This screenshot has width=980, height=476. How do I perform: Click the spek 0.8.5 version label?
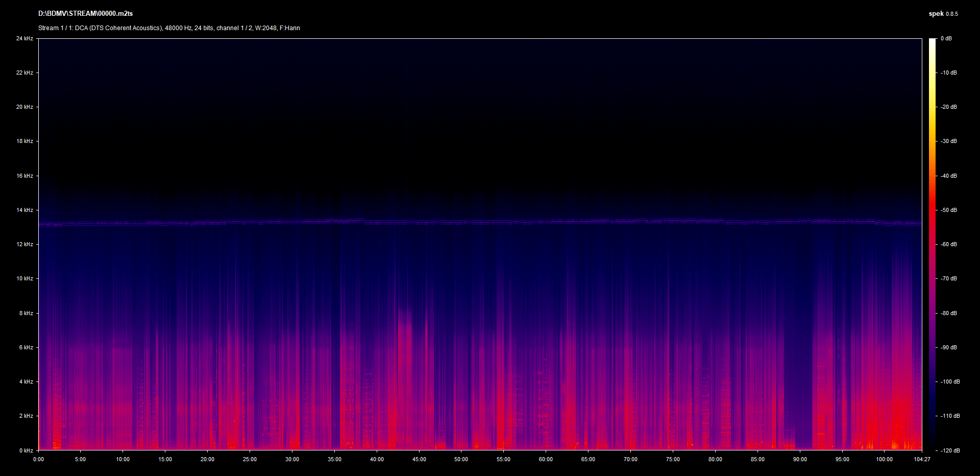(943, 14)
